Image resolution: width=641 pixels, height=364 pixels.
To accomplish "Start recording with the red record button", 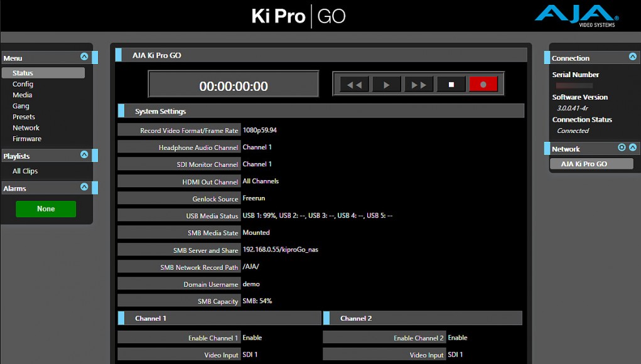I will click(483, 85).
